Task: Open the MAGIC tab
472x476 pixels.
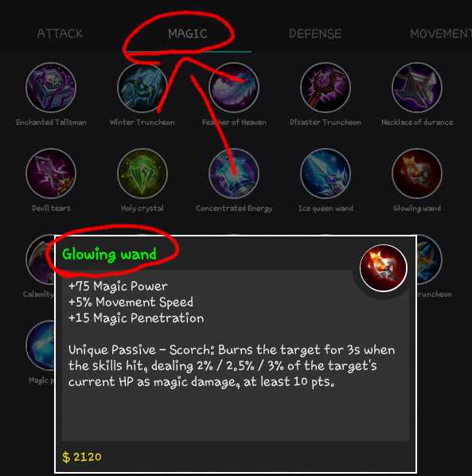Action: [188, 33]
